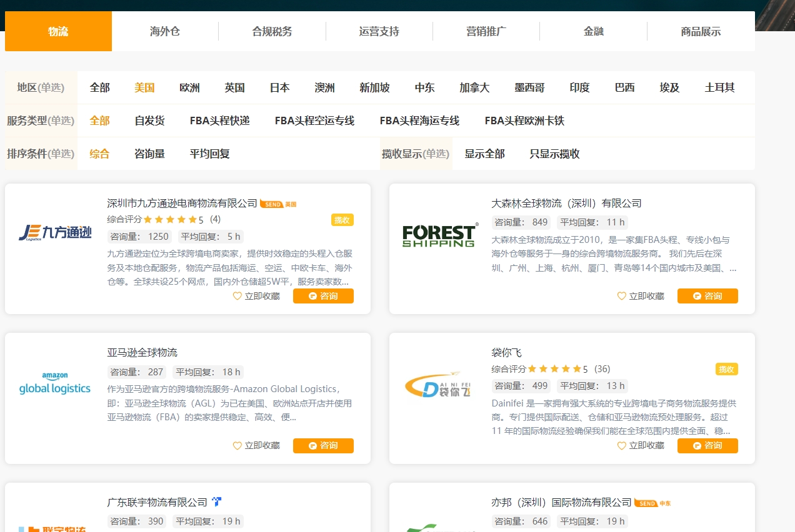Click 咨询 button for 亚马逊全球物流
The image size is (795, 532).
[323, 445]
